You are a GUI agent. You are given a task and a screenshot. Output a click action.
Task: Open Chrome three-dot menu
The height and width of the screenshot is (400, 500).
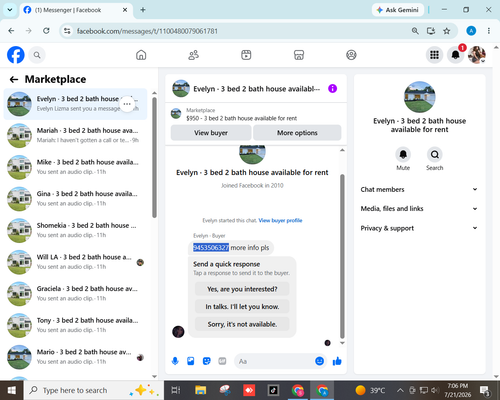(x=489, y=31)
